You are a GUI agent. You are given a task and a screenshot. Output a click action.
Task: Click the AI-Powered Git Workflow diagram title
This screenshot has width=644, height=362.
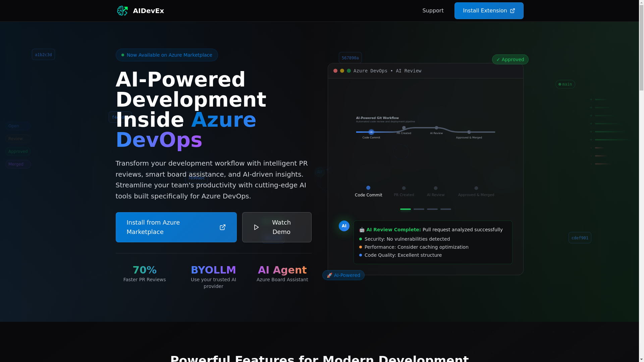(377, 118)
